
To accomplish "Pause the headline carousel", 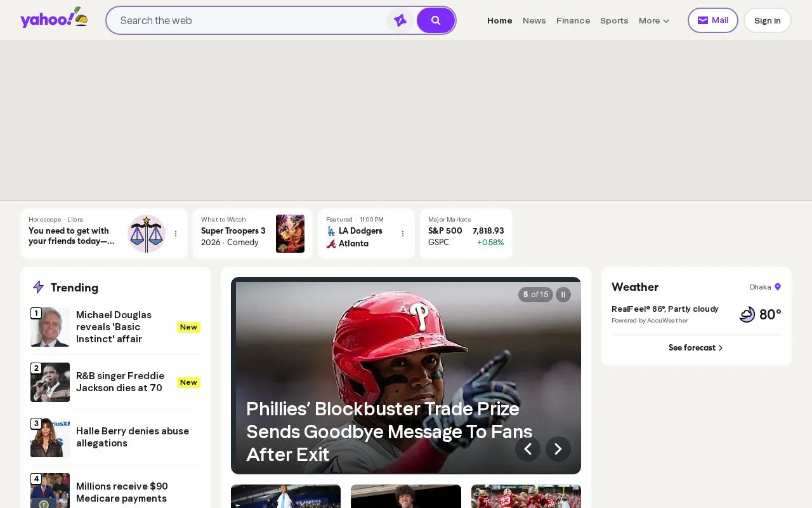I will [x=563, y=295].
